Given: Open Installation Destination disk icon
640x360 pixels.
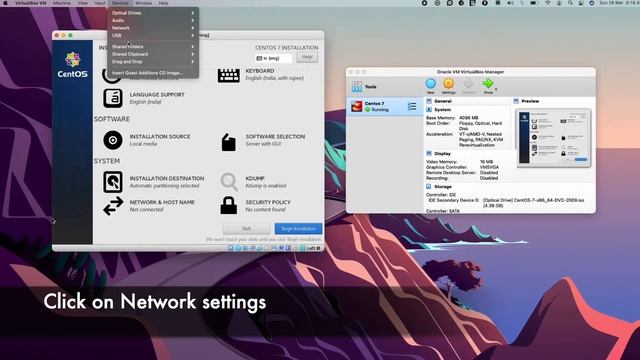Looking at the screenshot, I should pyautogui.click(x=113, y=182).
